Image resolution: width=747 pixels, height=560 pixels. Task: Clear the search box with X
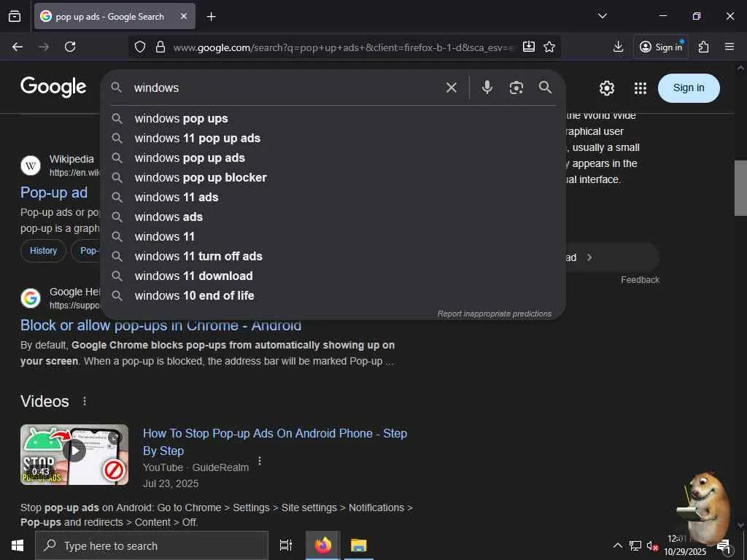coord(451,87)
